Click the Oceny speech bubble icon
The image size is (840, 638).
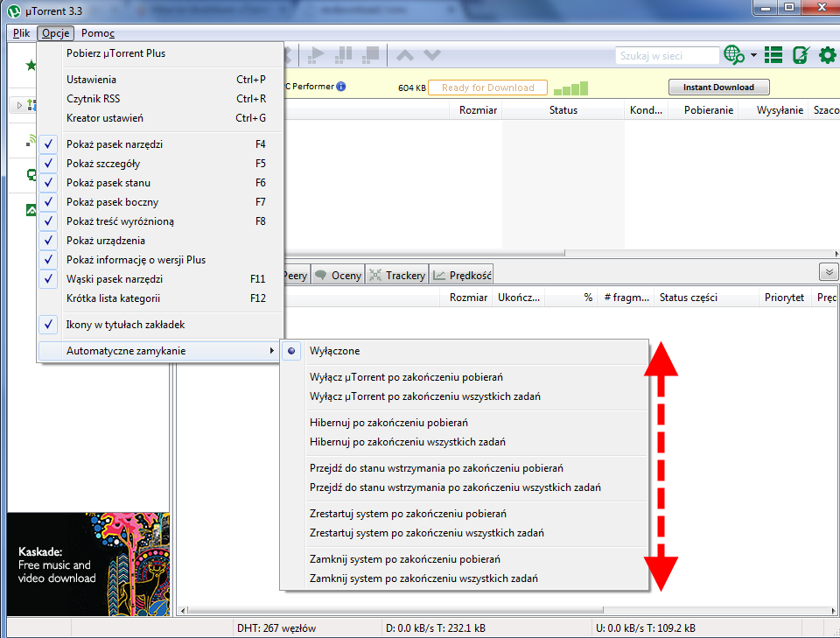(x=321, y=276)
